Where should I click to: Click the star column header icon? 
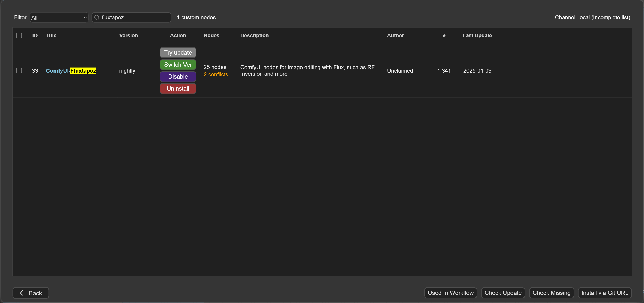(444, 35)
